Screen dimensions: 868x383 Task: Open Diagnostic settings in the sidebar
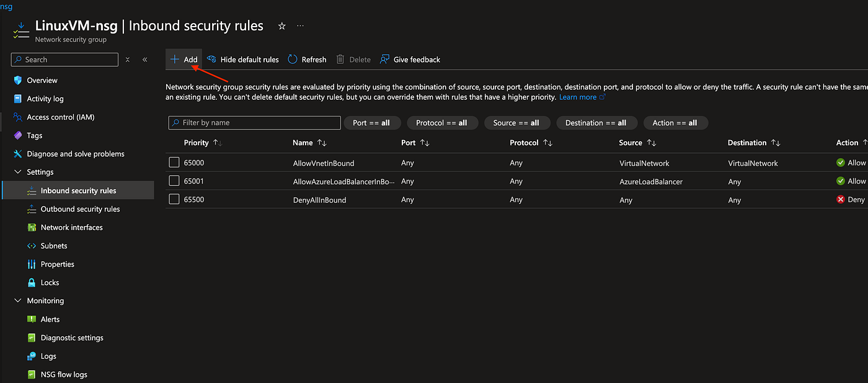[x=72, y=338]
